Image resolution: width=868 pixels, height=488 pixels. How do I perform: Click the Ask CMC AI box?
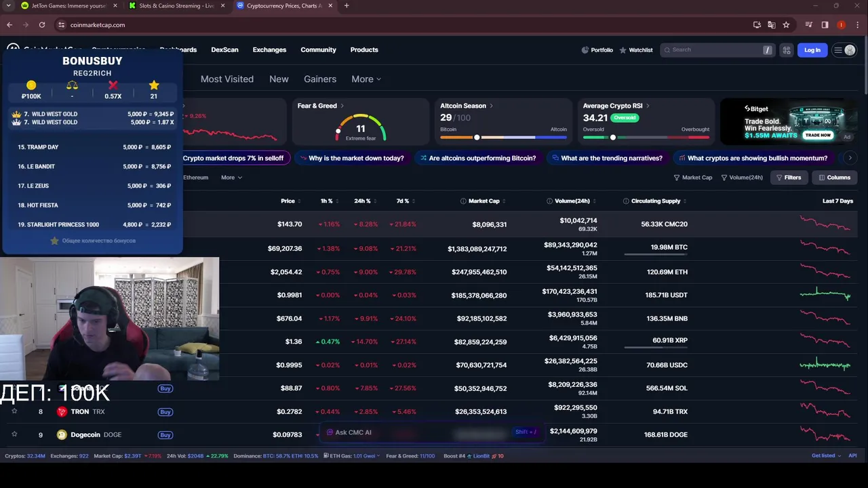tap(433, 432)
